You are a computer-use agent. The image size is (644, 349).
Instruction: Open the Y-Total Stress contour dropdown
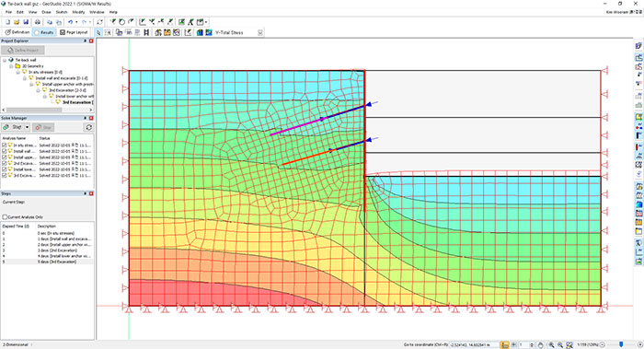click(260, 32)
